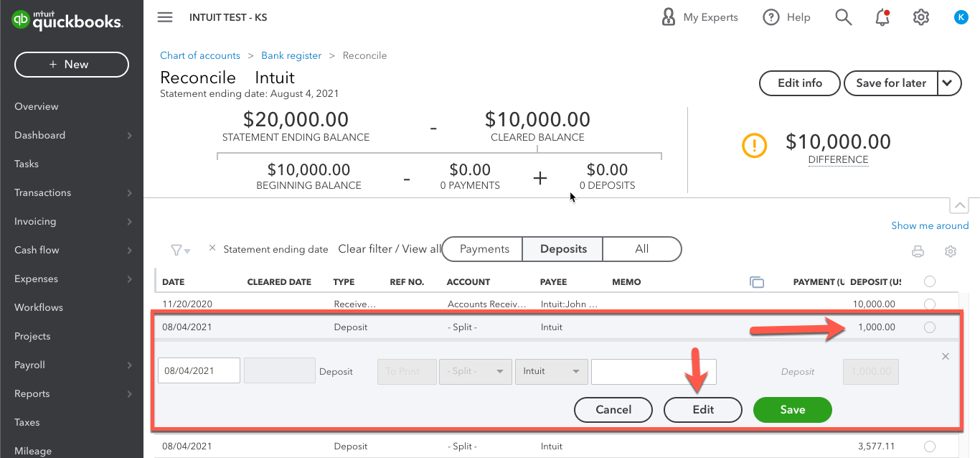Image resolution: width=980 pixels, height=458 pixels.
Task: Open the search magnifier icon
Action: tap(843, 17)
